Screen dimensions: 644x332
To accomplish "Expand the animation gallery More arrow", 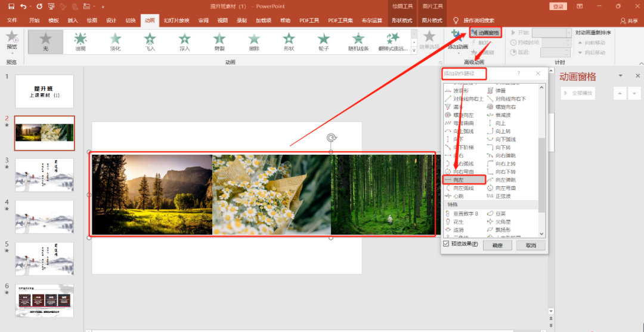I will point(414,50).
